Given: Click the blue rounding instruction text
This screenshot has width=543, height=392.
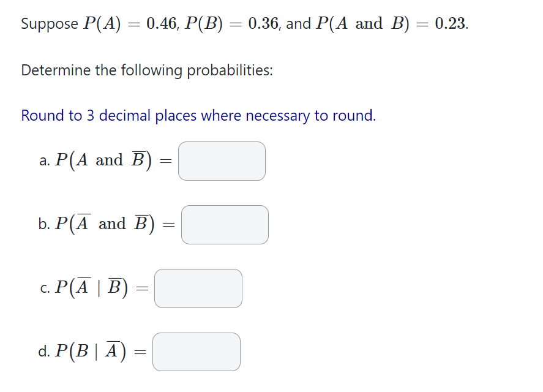Looking at the screenshot, I should 198,116.
